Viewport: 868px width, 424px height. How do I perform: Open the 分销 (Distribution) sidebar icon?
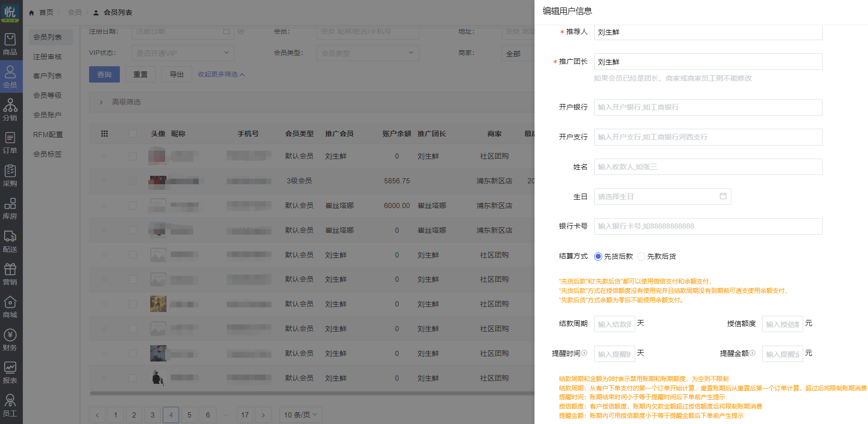pos(10,110)
